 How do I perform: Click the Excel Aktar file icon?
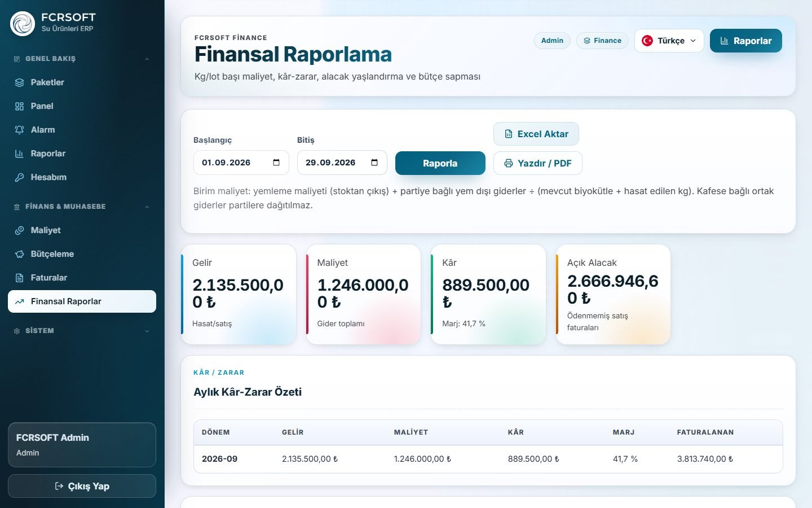point(508,134)
